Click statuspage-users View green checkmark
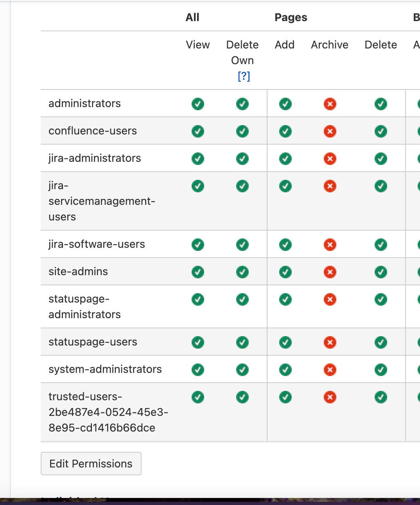 pos(198,342)
